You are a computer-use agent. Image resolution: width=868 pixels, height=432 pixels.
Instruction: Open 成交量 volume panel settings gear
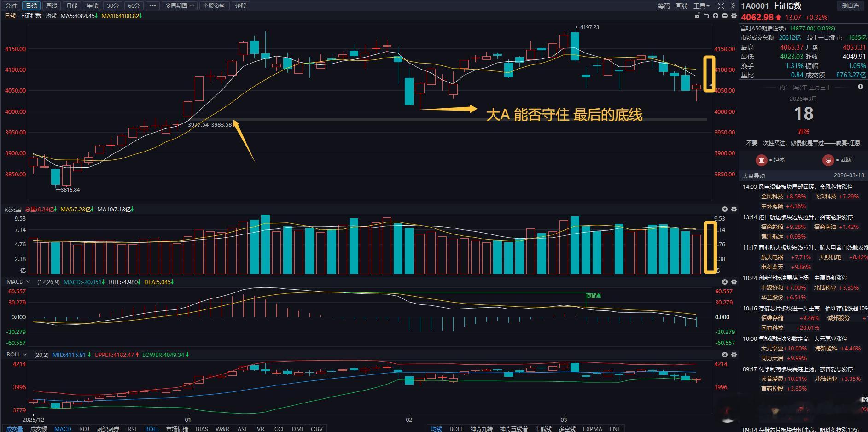point(734,209)
